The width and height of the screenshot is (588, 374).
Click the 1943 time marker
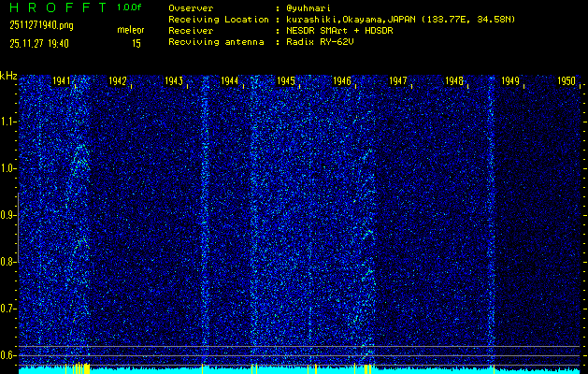click(x=174, y=81)
